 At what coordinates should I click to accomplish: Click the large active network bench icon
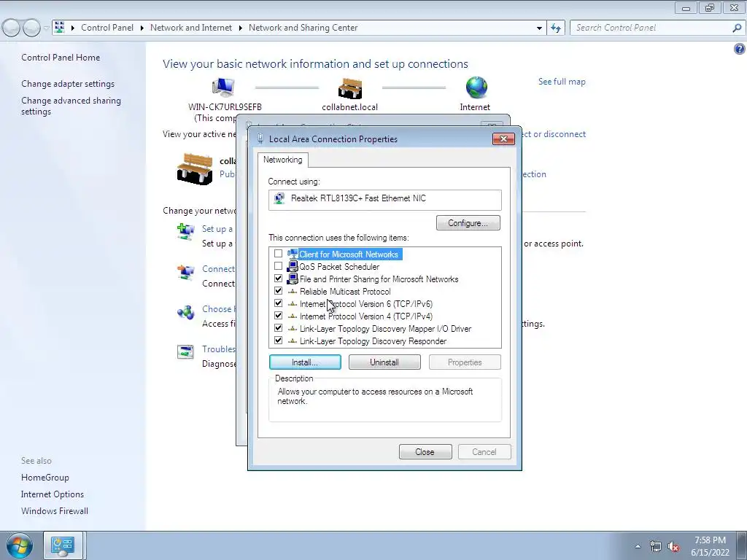pyautogui.click(x=194, y=168)
